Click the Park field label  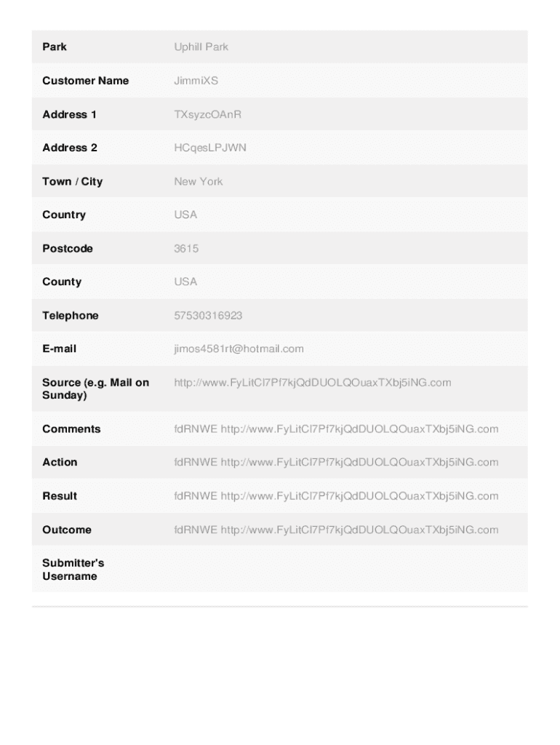click(x=55, y=47)
